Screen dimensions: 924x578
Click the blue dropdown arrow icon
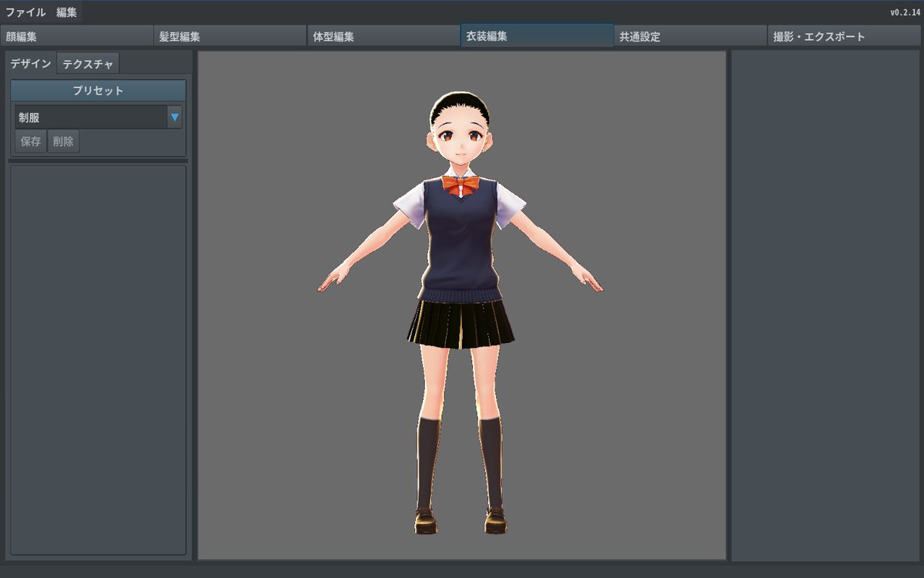pos(175,117)
